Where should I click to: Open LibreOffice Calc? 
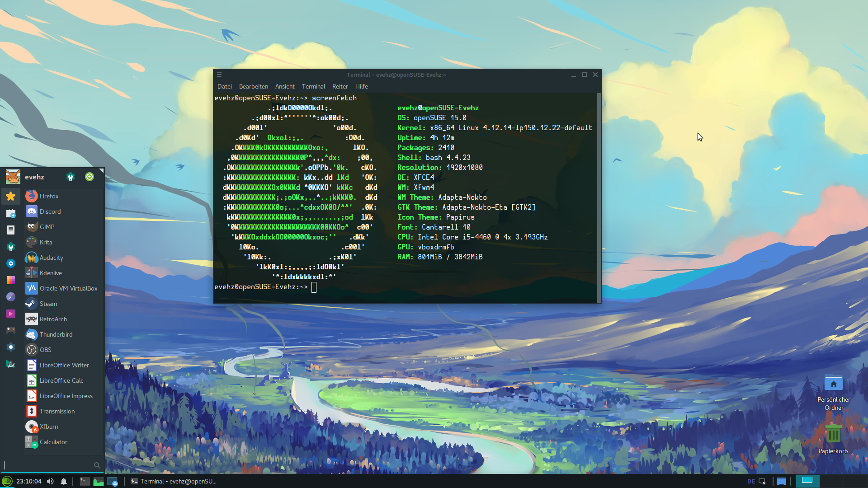click(64, 380)
